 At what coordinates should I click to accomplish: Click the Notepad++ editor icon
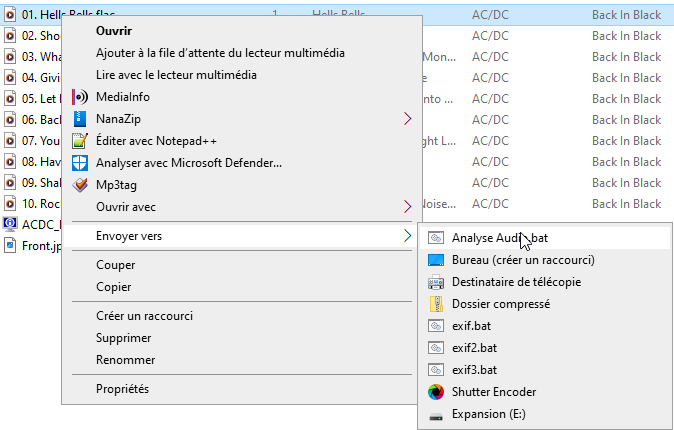click(x=81, y=141)
